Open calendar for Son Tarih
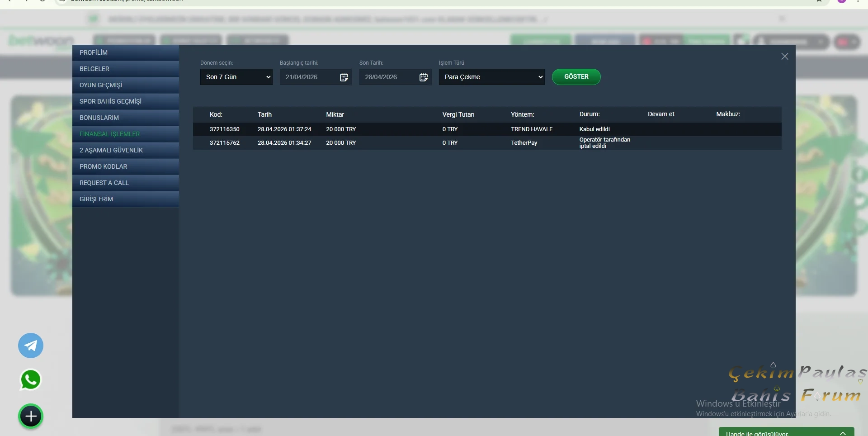Image resolution: width=868 pixels, height=436 pixels. pyautogui.click(x=423, y=77)
